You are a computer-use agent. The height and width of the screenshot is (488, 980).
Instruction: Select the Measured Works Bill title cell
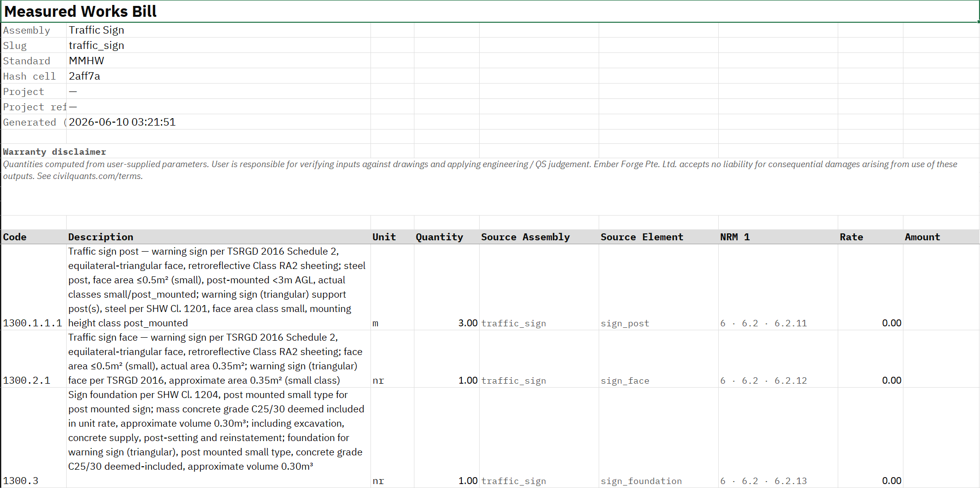490,11
